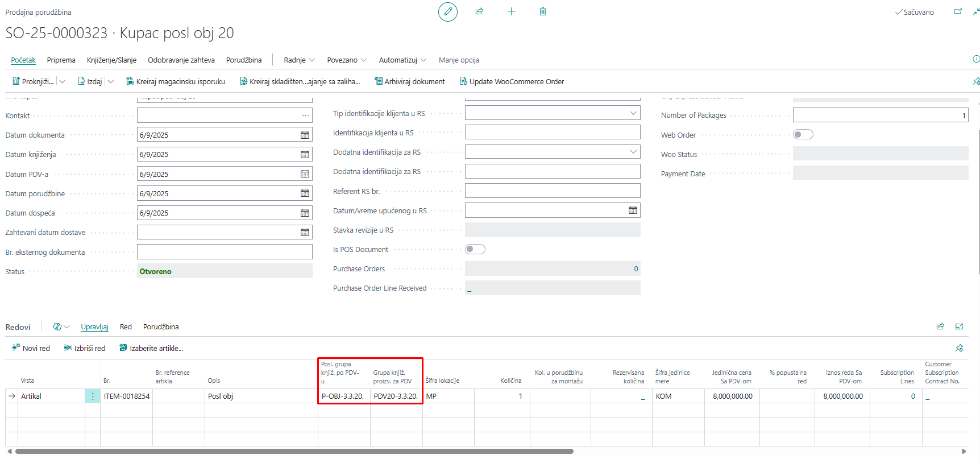This screenshot has width=980, height=463.
Task: Click the horizontal scrollbar under lines grid
Action: (x=294, y=452)
